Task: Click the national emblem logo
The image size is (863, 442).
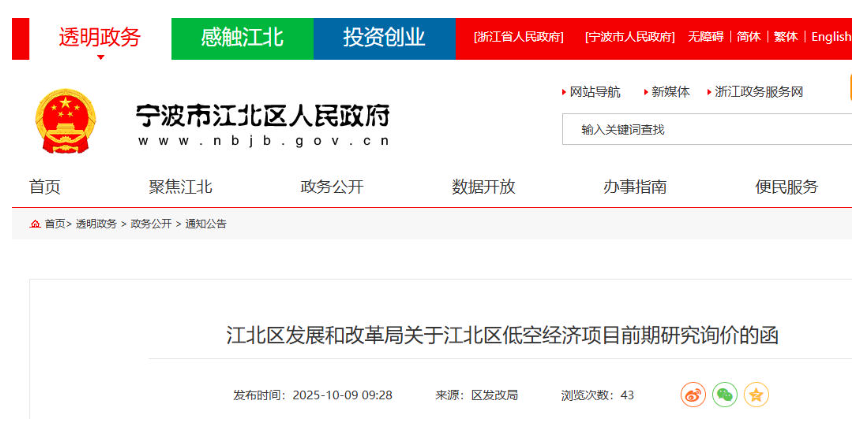Action: 66,122
